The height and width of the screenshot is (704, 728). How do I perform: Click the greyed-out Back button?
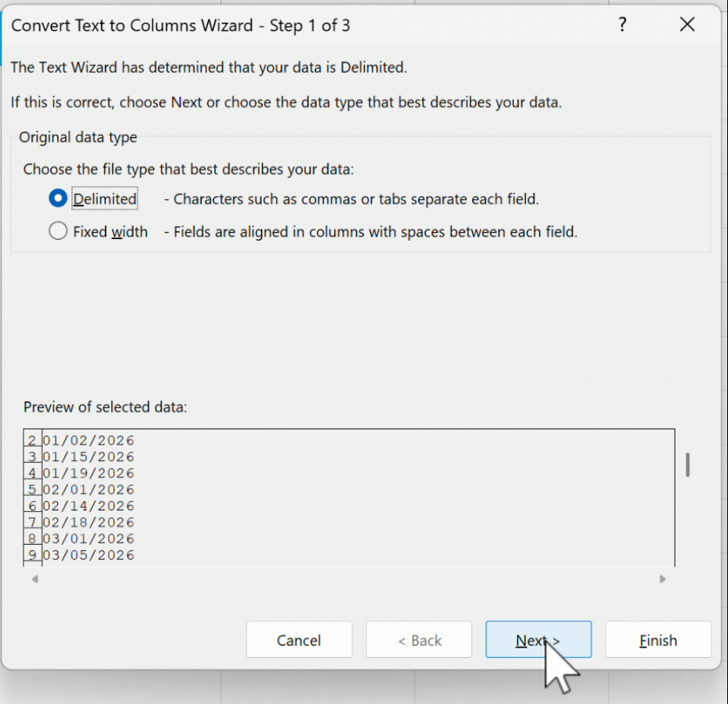coord(419,640)
